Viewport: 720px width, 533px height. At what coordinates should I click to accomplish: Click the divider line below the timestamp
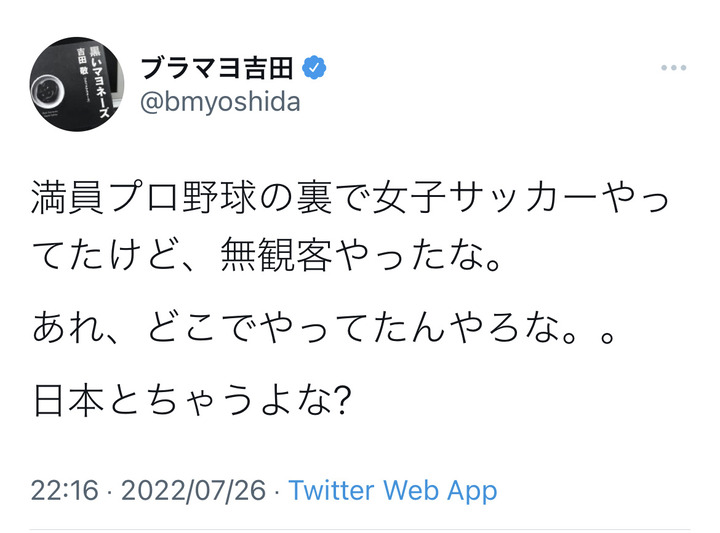point(360,529)
